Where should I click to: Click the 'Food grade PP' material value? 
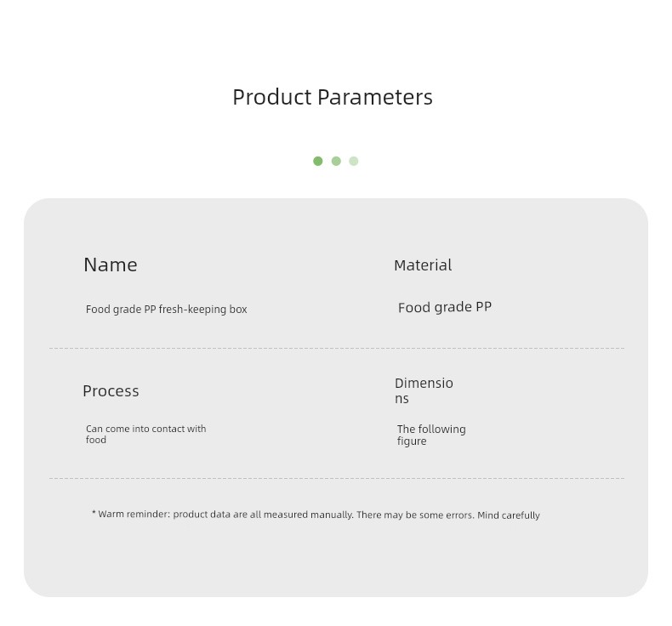pos(444,307)
